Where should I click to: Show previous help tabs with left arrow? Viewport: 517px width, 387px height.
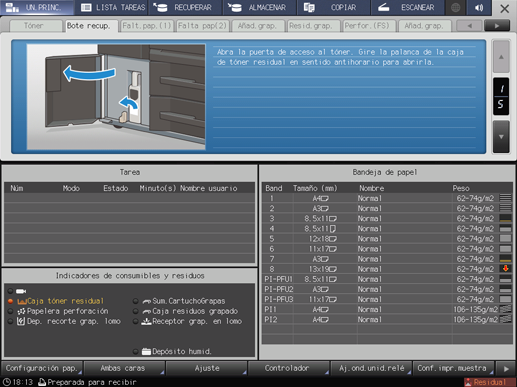click(470, 26)
